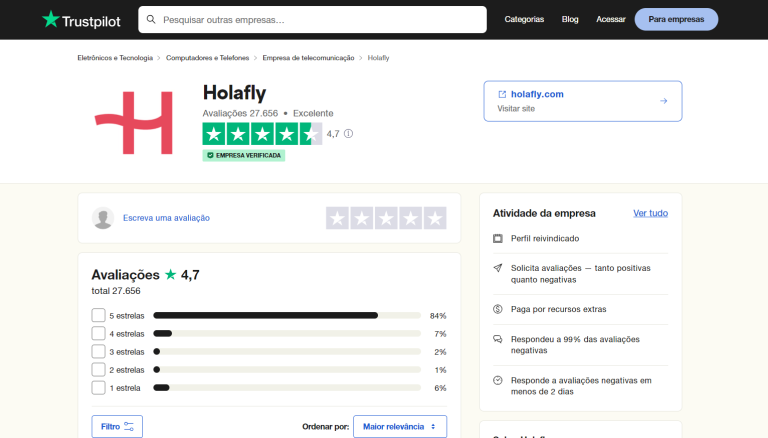768x438 pixels.
Task: Click the Escreva uma avaliação link
Action: (166, 218)
